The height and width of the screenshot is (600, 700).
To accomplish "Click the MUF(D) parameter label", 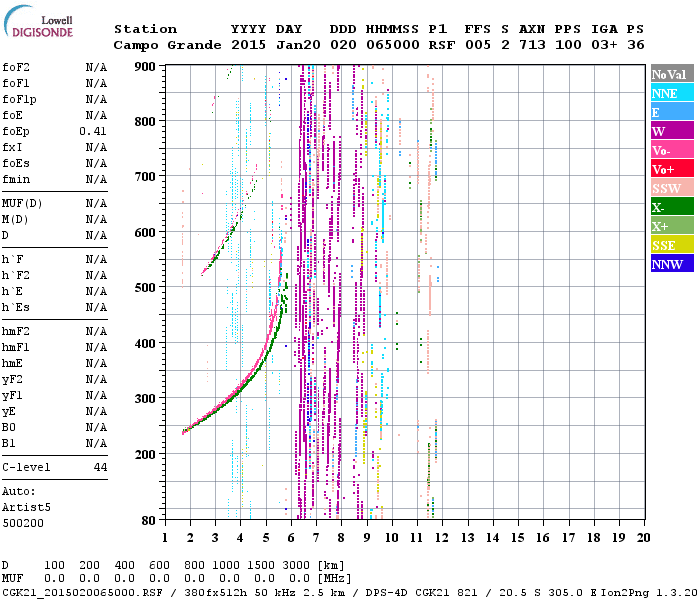I will [22, 204].
